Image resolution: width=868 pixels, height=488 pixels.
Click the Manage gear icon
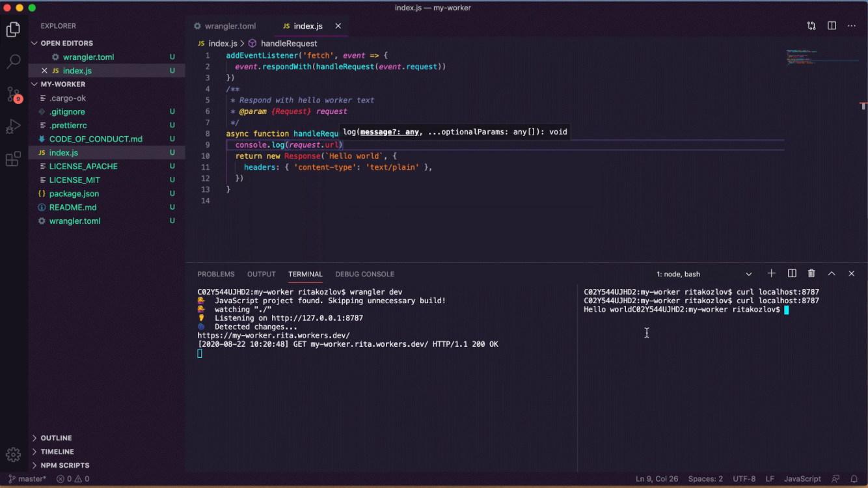point(13,454)
